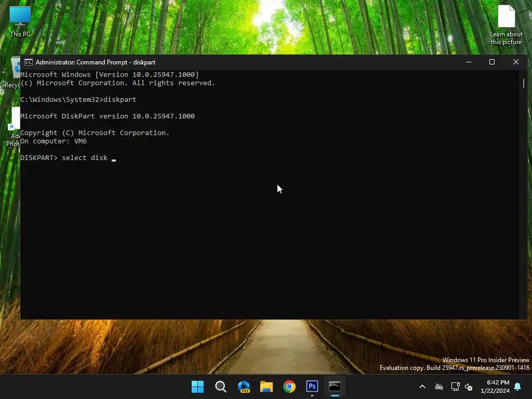The image size is (532, 399).
Task: Minimize the Command Prompt window
Action: pyautogui.click(x=469, y=62)
